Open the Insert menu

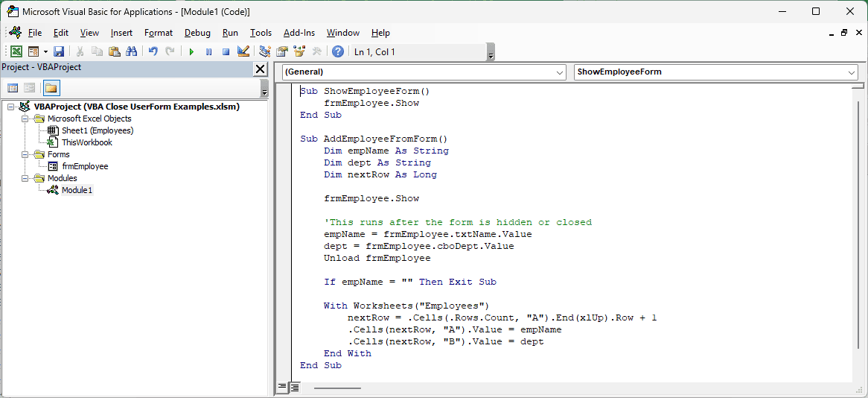pos(121,33)
